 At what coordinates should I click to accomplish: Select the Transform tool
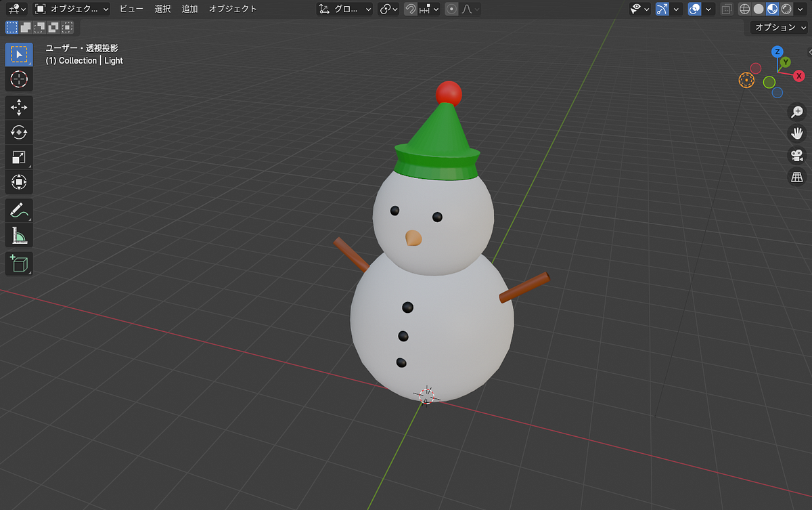point(19,182)
